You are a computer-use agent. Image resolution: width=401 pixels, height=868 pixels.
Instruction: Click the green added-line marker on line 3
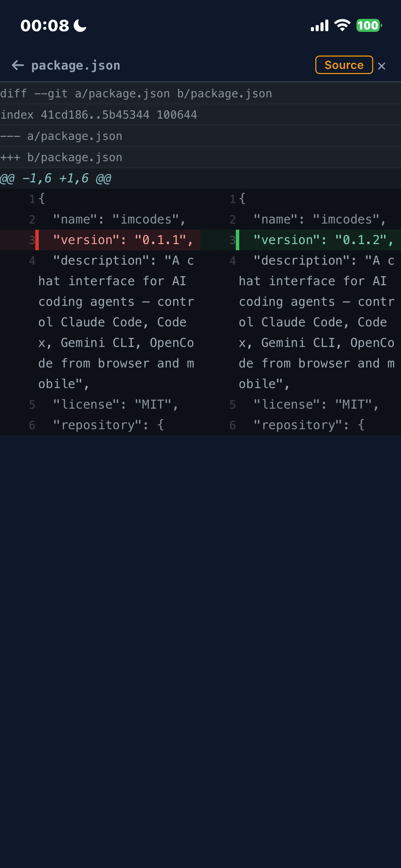(x=238, y=240)
